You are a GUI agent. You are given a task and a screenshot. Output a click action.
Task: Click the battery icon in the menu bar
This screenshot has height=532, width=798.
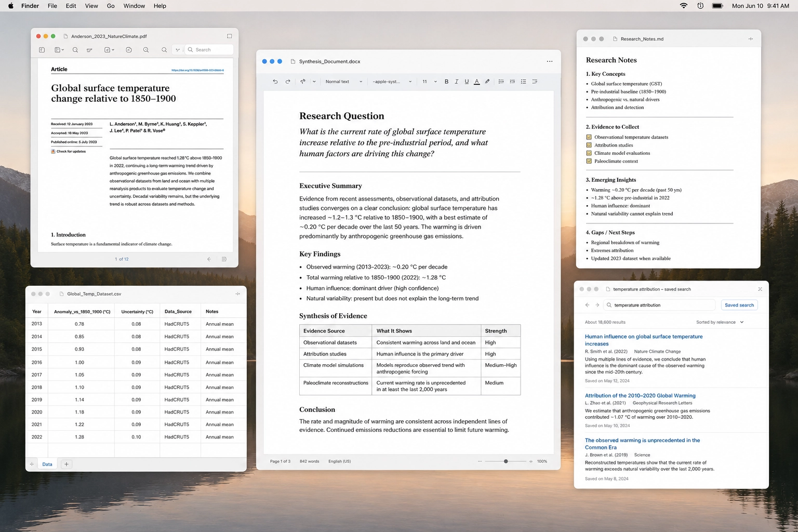coord(717,6)
